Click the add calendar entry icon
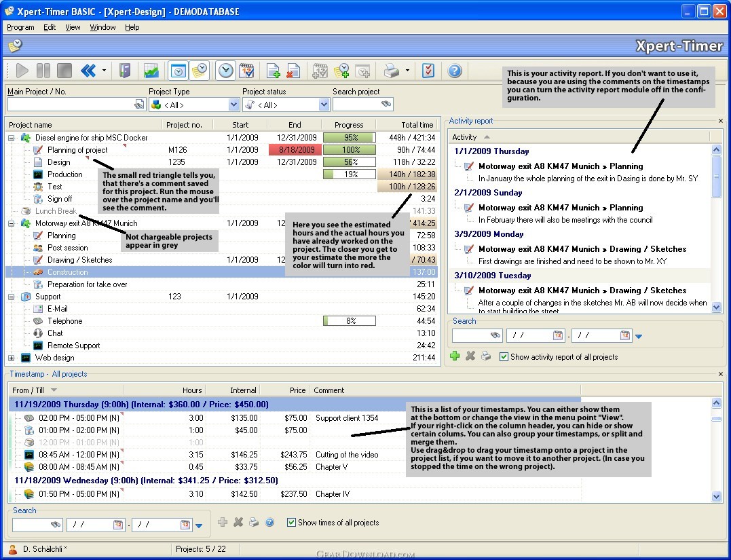 pos(320,71)
